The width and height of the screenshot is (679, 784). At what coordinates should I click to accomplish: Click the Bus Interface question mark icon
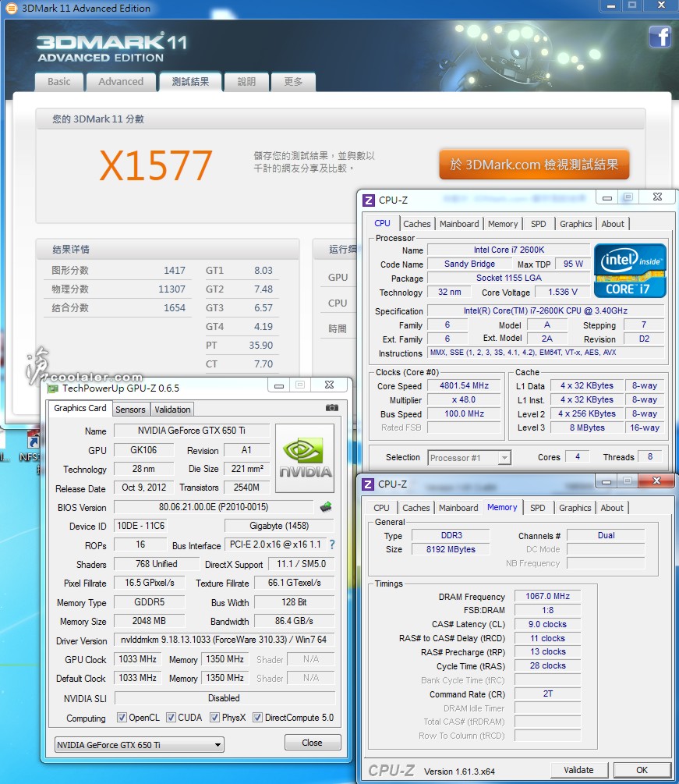[332, 545]
